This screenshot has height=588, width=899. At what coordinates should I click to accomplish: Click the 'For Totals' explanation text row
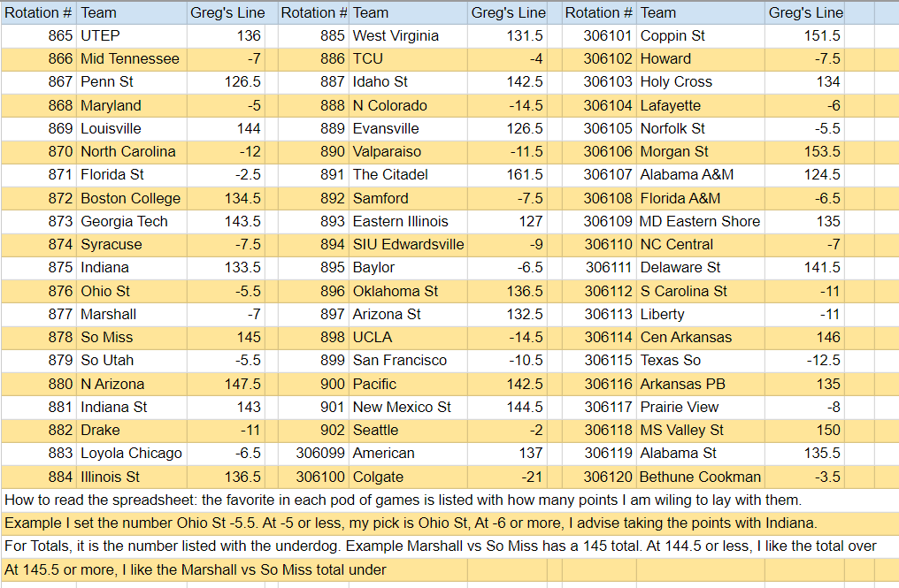point(440,546)
